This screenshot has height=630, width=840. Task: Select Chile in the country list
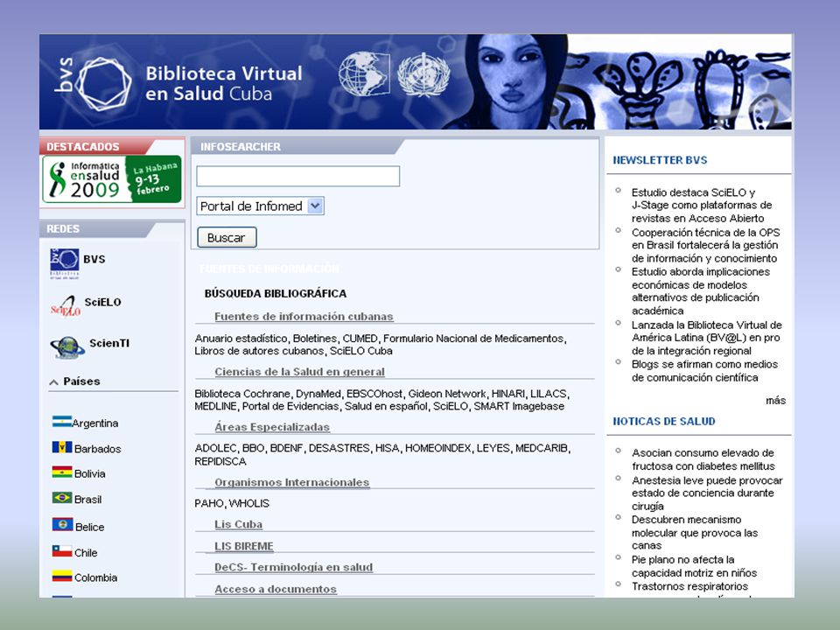pos(86,553)
